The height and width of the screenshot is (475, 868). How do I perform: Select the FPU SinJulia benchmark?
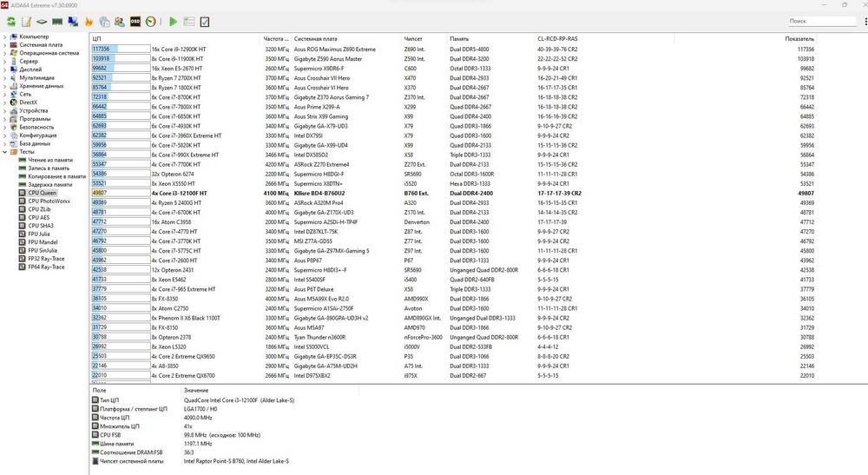(x=42, y=250)
